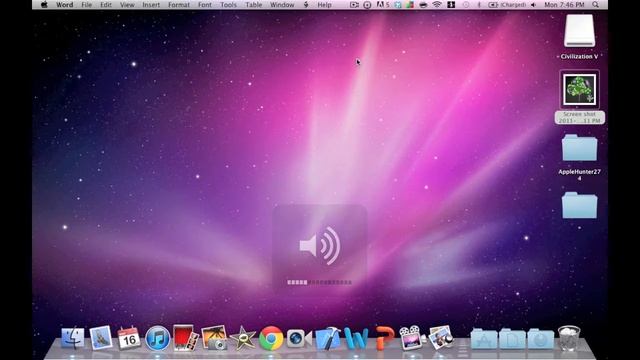Open the camera recorder app in Dock
Image resolution: width=640 pixels, height=360 pixels.
299,338
